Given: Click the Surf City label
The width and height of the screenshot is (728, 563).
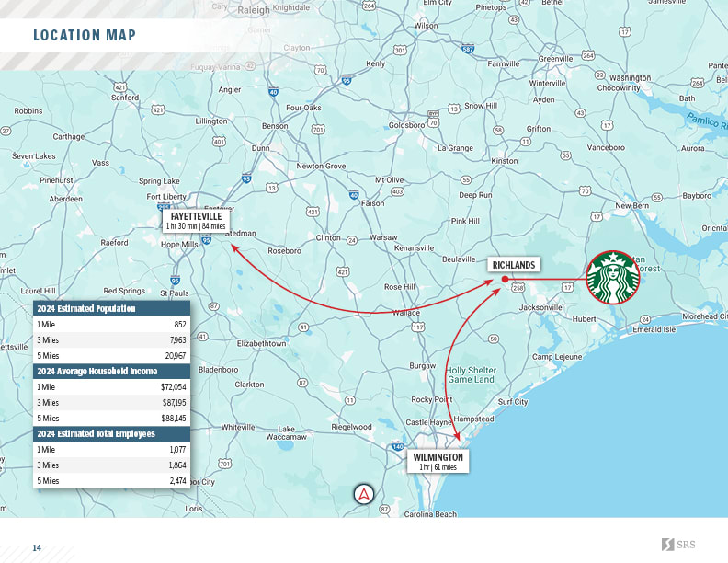Looking at the screenshot, I should click(x=513, y=402).
